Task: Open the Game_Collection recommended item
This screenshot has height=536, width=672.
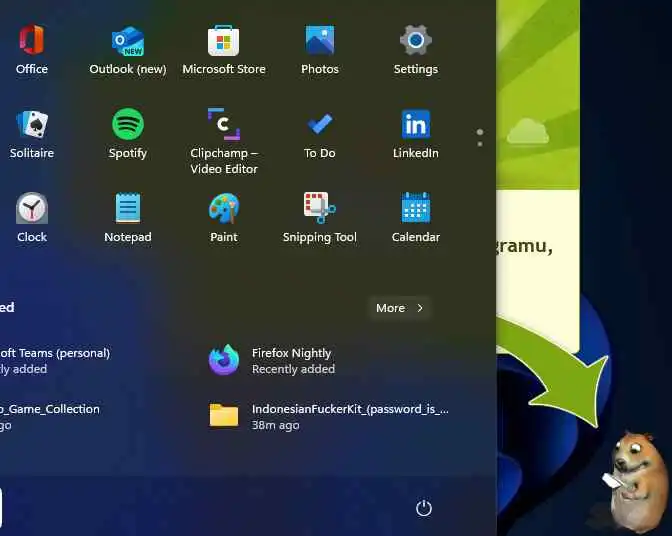Action: 51,416
